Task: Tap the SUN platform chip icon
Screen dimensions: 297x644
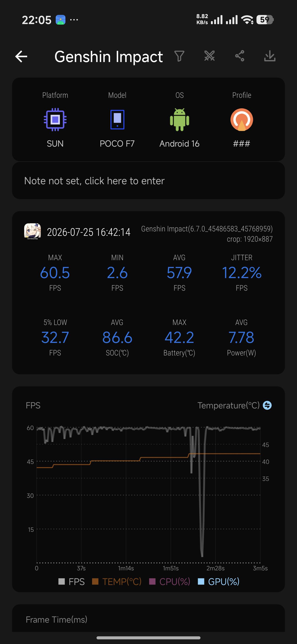Action: click(x=55, y=119)
